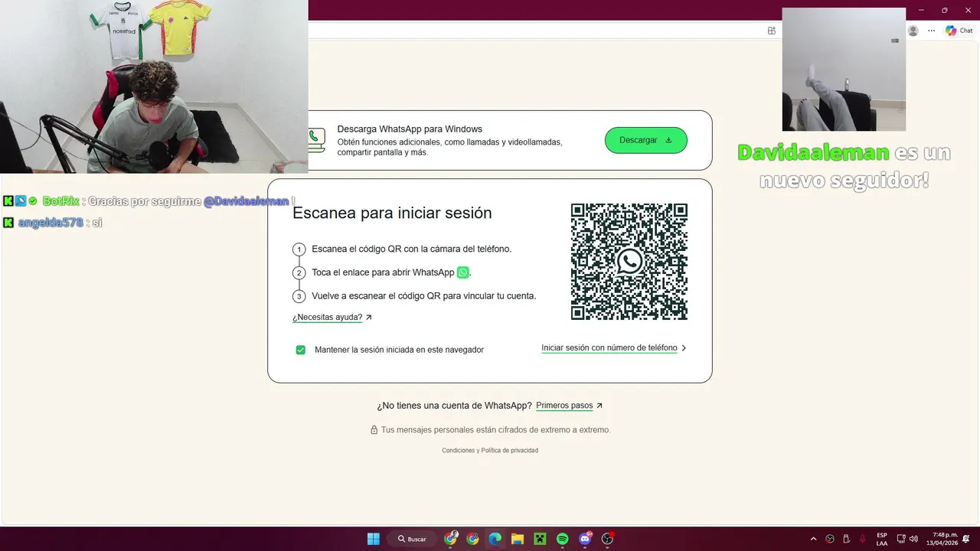Show hidden system tray icons
980x551 pixels.
pos(813,539)
